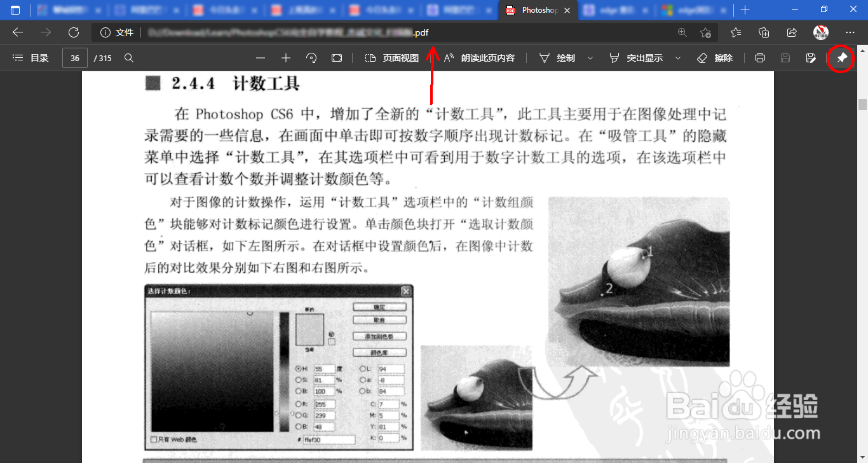Click the address bar URL ending in .pdf
Screen dimensions: 868x463
tap(290, 32)
